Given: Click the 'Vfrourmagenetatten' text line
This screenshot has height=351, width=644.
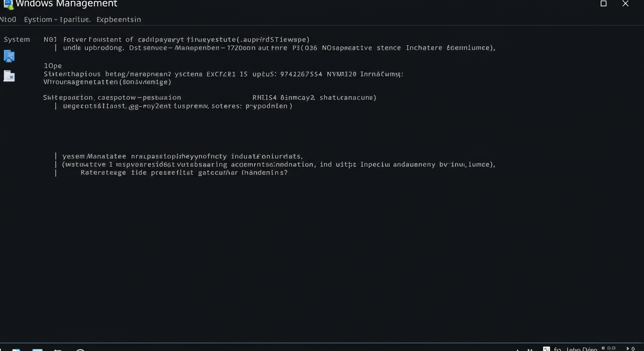Looking at the screenshot, I should click(x=107, y=82).
